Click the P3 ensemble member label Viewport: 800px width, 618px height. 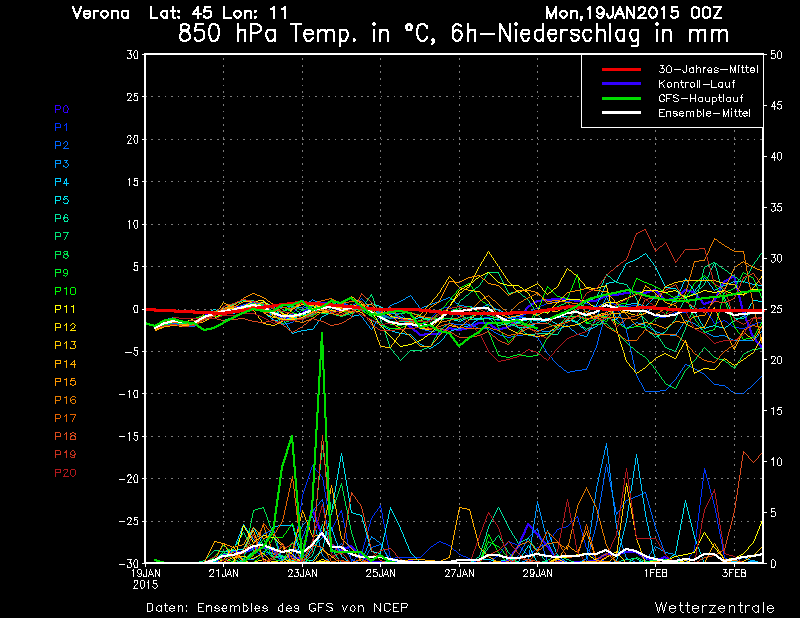pyautogui.click(x=62, y=164)
